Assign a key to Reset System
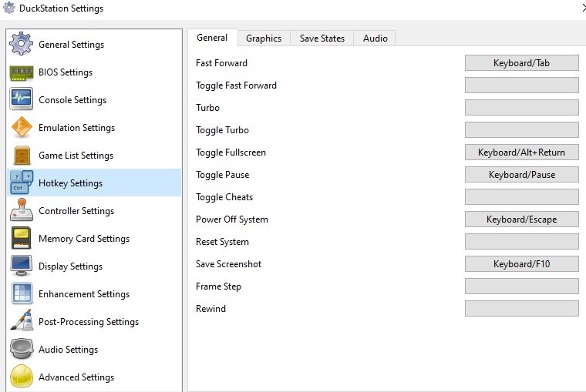The image size is (586, 392). click(522, 242)
